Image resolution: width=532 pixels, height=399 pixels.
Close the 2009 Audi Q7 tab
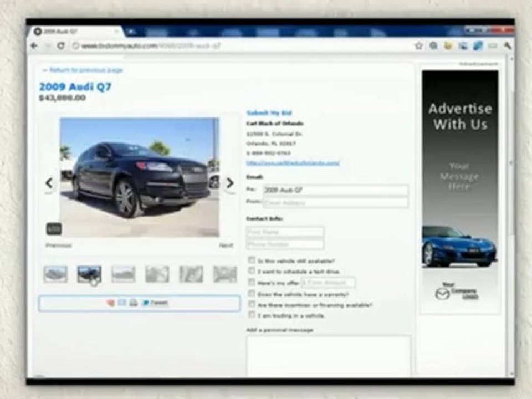pyautogui.click(x=116, y=32)
